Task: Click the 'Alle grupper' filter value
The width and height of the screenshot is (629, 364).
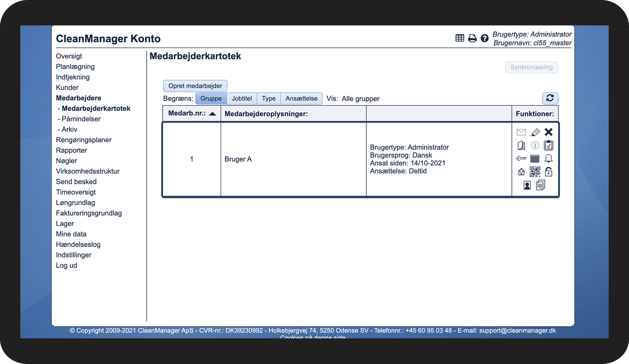Action: coord(361,99)
